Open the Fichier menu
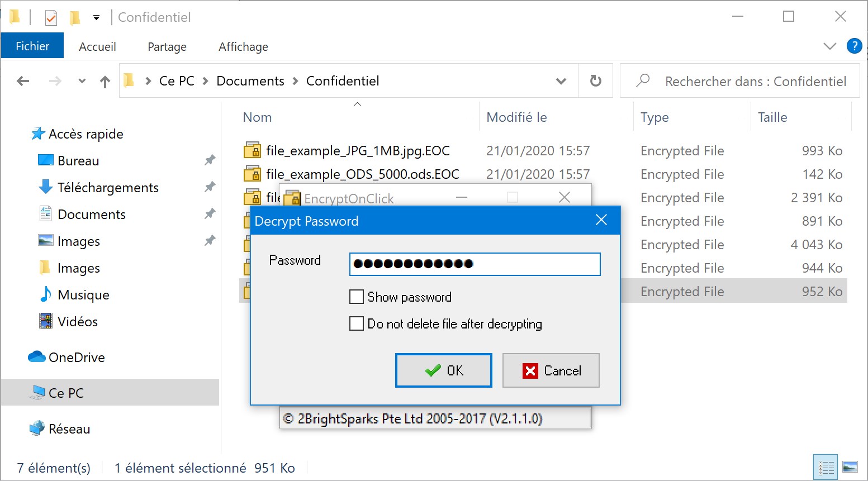This screenshot has width=868, height=481. pos(32,46)
